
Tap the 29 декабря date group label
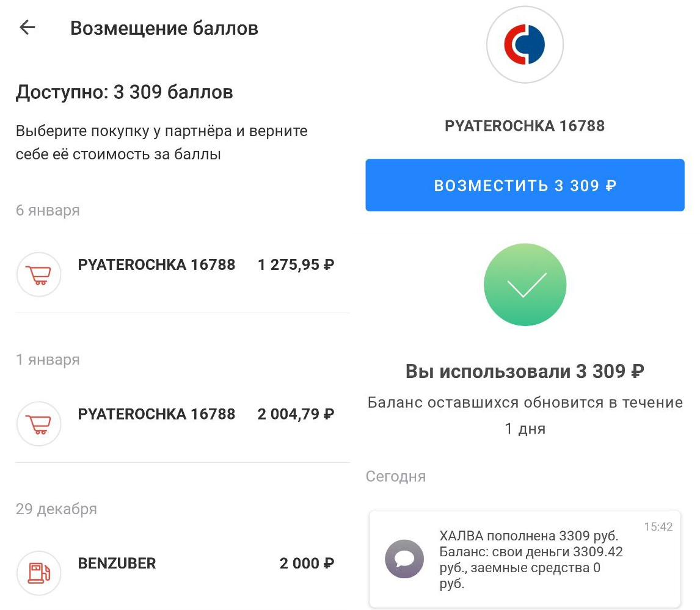pyautogui.click(x=56, y=508)
